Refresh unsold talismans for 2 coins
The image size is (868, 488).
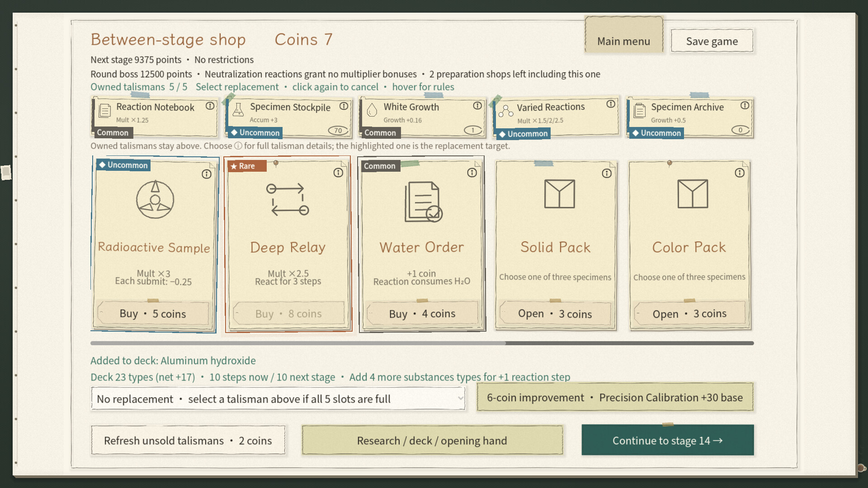188,440
